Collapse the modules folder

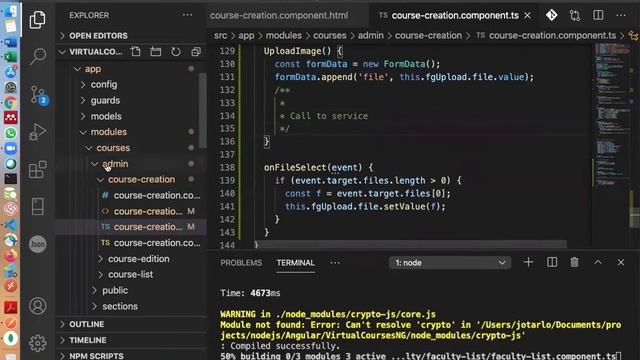point(109,132)
